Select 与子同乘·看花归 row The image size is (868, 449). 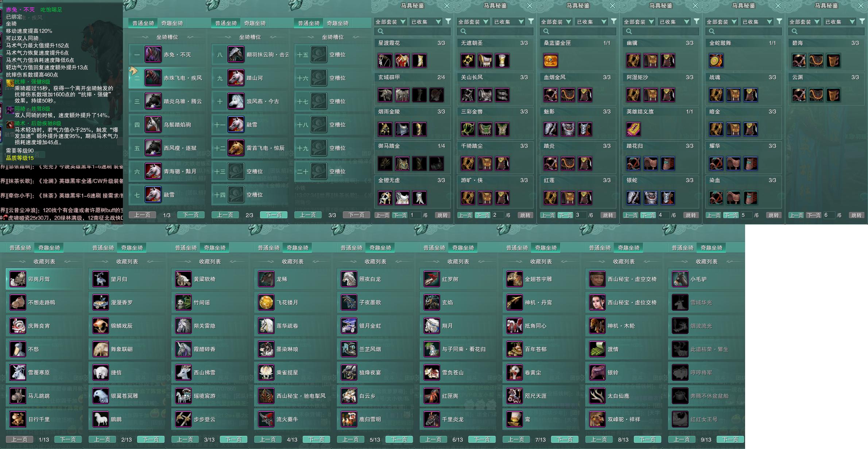click(x=458, y=349)
